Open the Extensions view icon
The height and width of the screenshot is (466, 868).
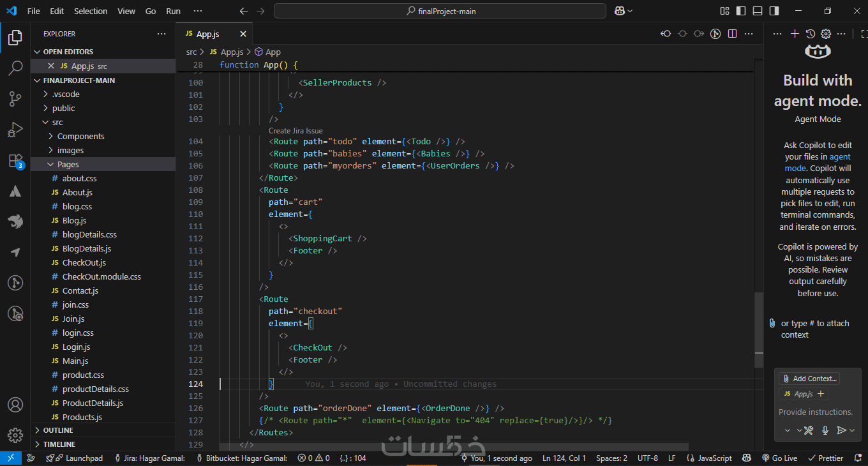pyautogui.click(x=15, y=161)
